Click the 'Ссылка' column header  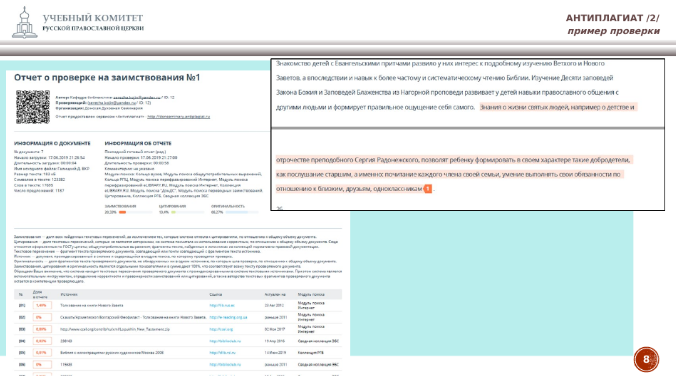click(x=216, y=295)
